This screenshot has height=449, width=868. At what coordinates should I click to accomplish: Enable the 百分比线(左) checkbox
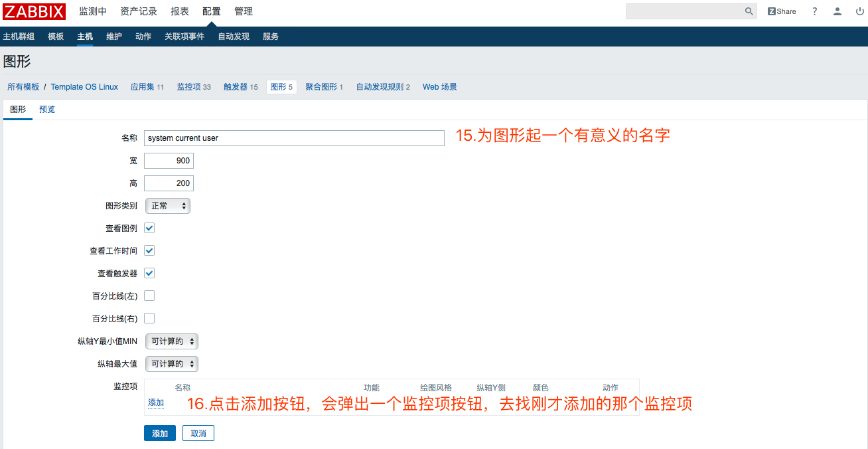pos(149,296)
